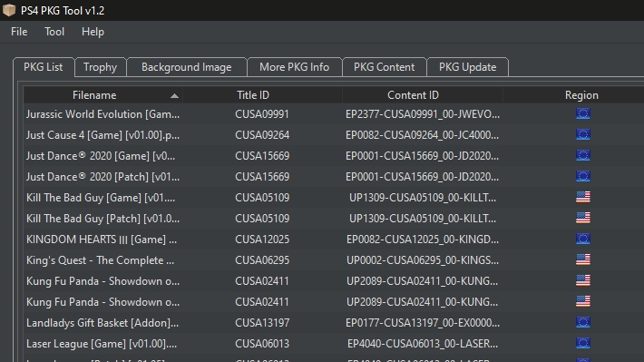Click the US flag for Kill The Bad Guy Game
644x362 pixels.
[582, 197]
